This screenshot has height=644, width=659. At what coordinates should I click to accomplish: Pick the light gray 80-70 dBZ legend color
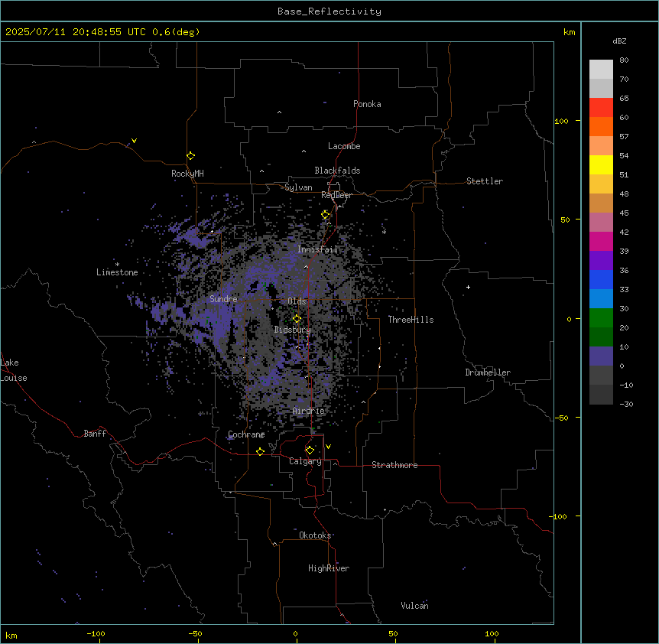point(601,69)
